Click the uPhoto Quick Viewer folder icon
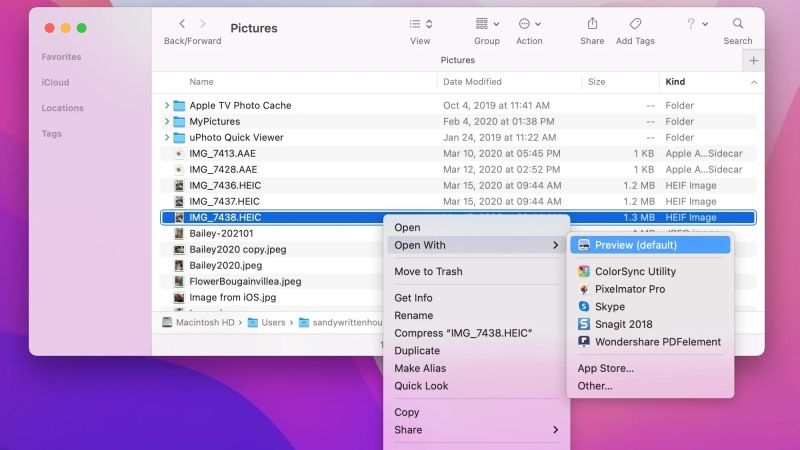 179,138
